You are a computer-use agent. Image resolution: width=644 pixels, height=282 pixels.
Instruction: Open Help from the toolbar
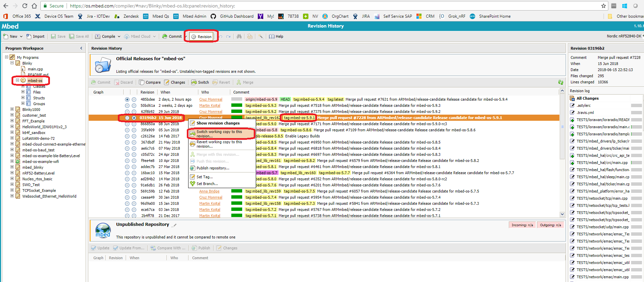[x=276, y=36]
